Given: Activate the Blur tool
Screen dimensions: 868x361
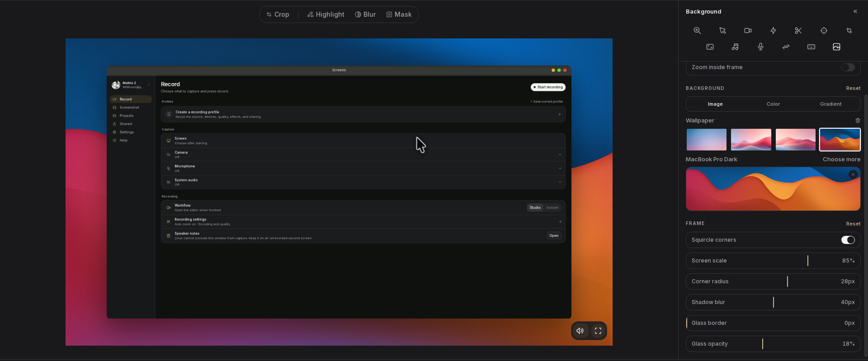Looking at the screenshot, I should [x=365, y=14].
